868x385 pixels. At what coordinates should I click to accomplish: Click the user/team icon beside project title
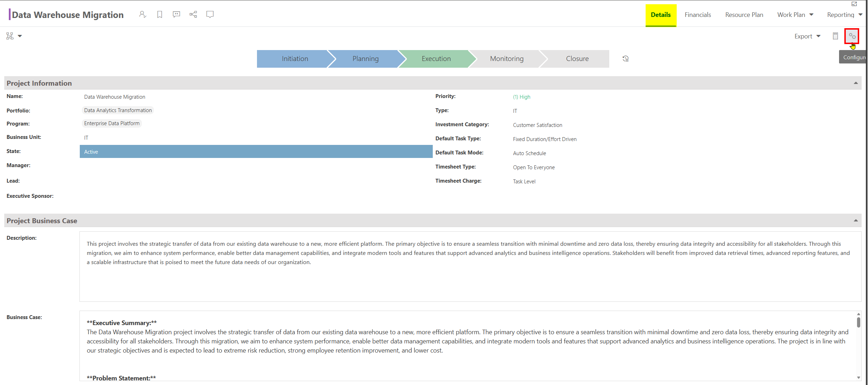click(x=142, y=14)
